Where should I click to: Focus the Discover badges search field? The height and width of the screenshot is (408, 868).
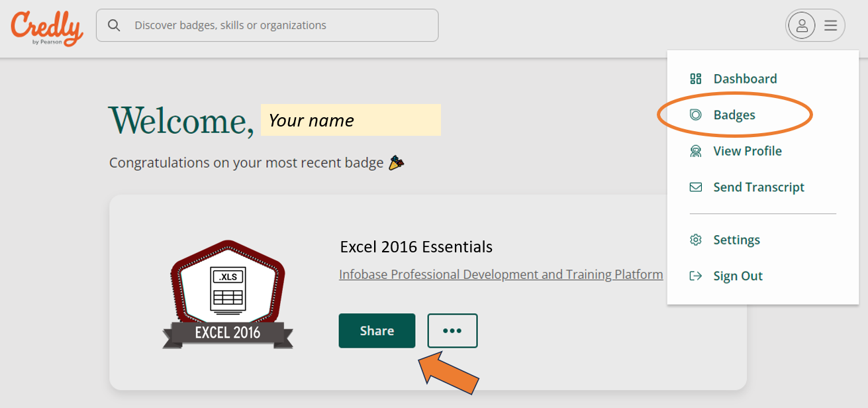tap(267, 25)
